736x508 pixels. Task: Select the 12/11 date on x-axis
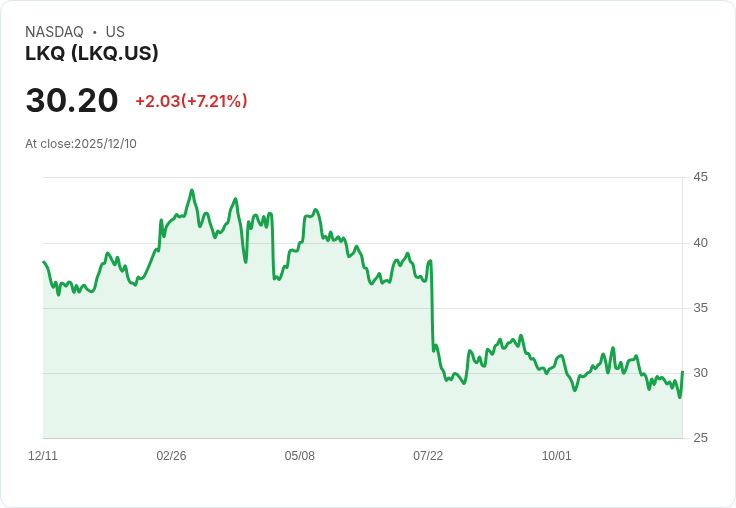[43, 455]
